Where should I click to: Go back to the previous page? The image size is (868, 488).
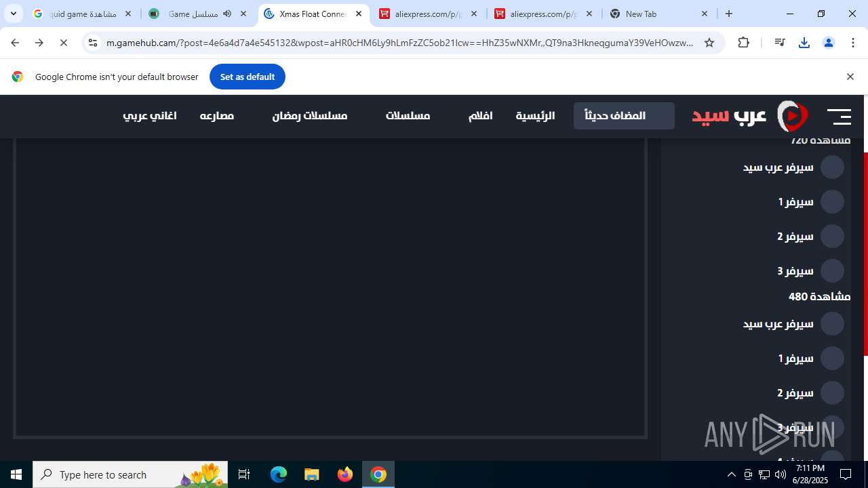(x=15, y=43)
